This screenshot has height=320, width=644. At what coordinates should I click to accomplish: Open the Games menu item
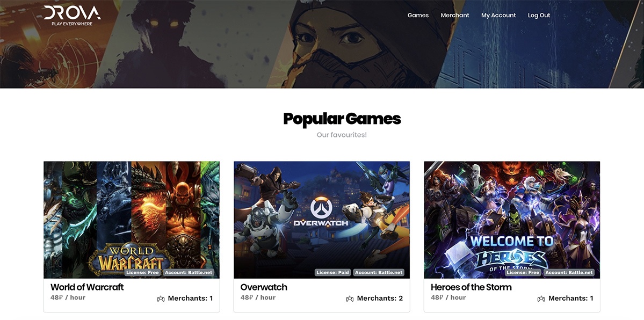coord(418,15)
